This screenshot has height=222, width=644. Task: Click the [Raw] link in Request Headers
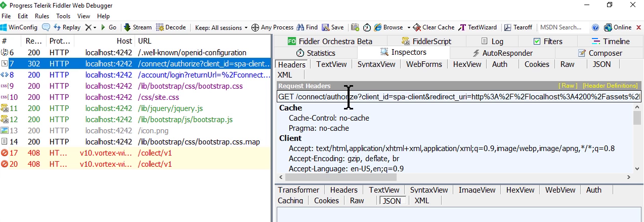coord(567,86)
